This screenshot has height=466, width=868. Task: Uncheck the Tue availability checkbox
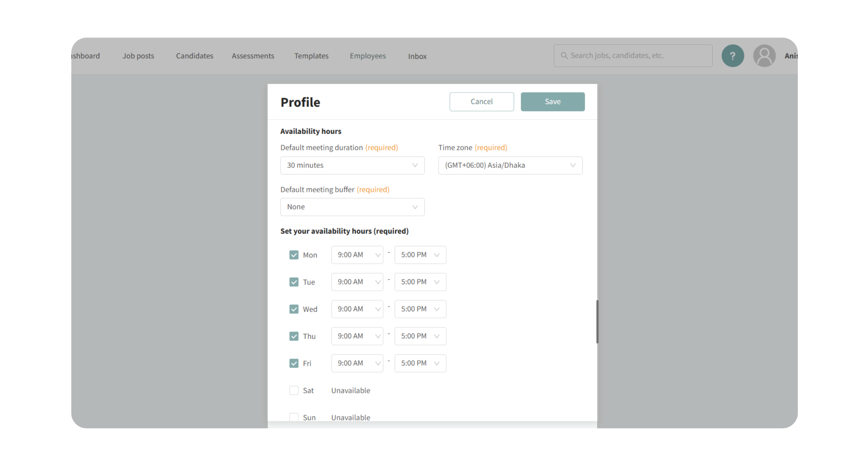(x=294, y=282)
